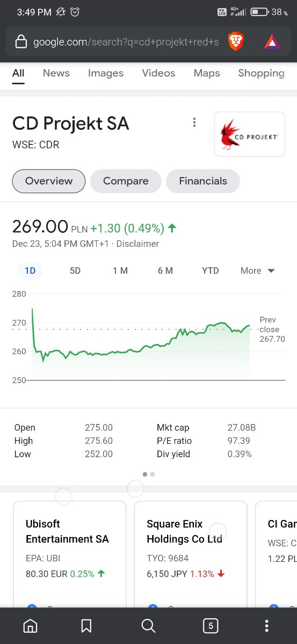Image resolution: width=297 pixels, height=644 pixels.
Task: Tap the bookmark icon in bottom bar
Action: pyautogui.click(x=86, y=626)
